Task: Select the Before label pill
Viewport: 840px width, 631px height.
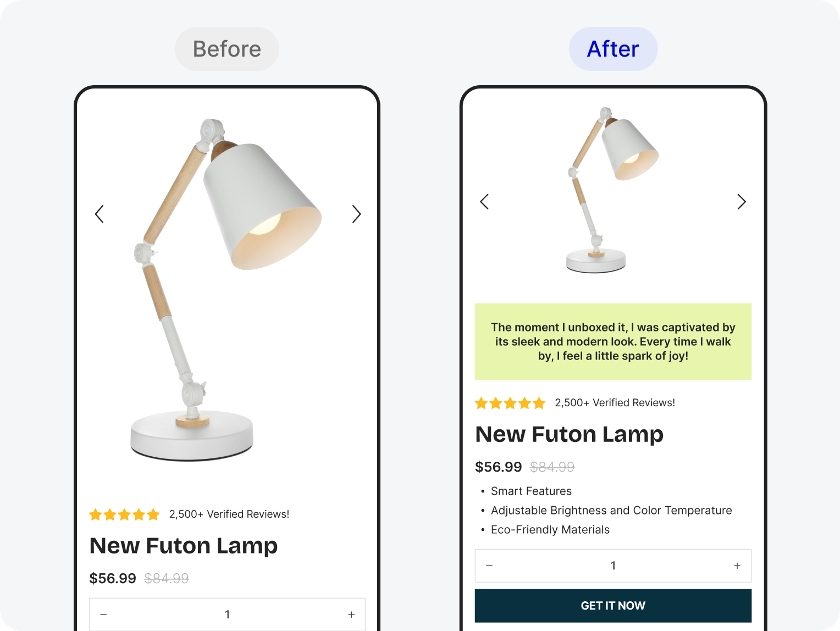Action: pyautogui.click(x=227, y=49)
